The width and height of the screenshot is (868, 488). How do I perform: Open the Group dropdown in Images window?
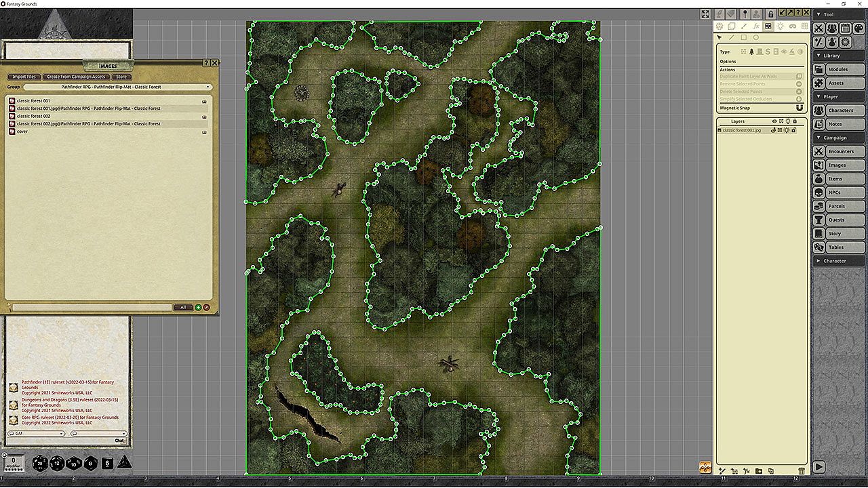click(x=118, y=87)
